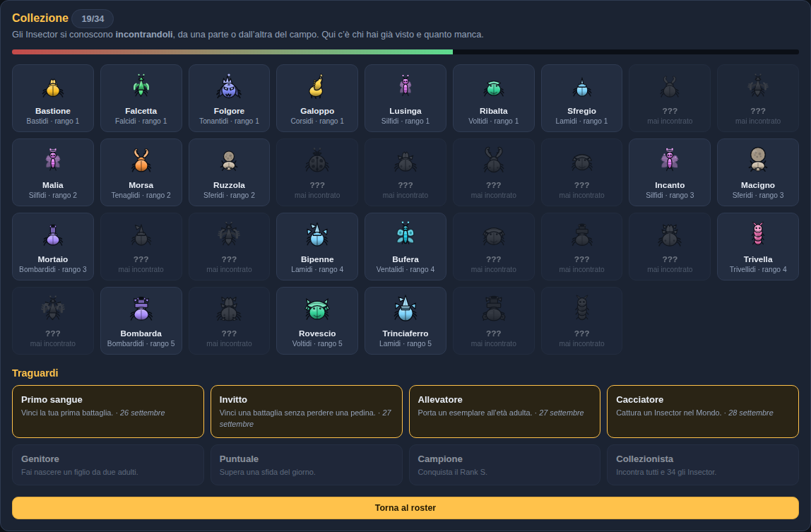Image resolution: width=811 pixels, height=532 pixels.
Task: Click the text "Tonantidi · rango 1"
Action: coord(229,121)
